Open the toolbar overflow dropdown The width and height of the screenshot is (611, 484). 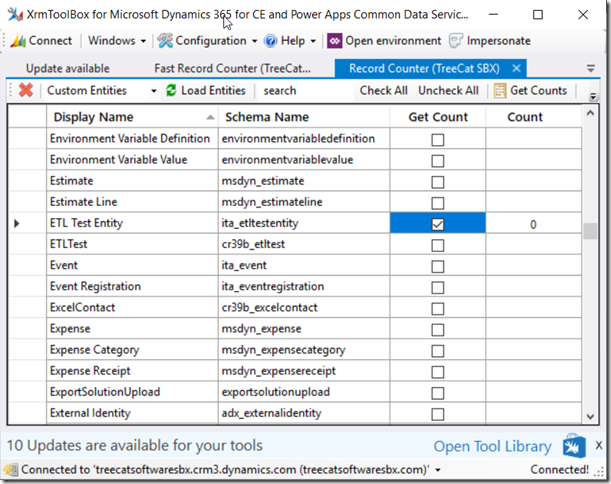(x=593, y=96)
